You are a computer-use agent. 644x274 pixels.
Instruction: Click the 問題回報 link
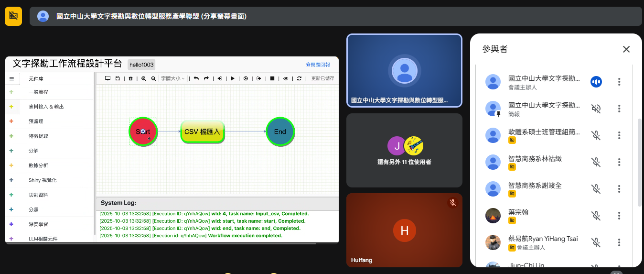(318, 65)
